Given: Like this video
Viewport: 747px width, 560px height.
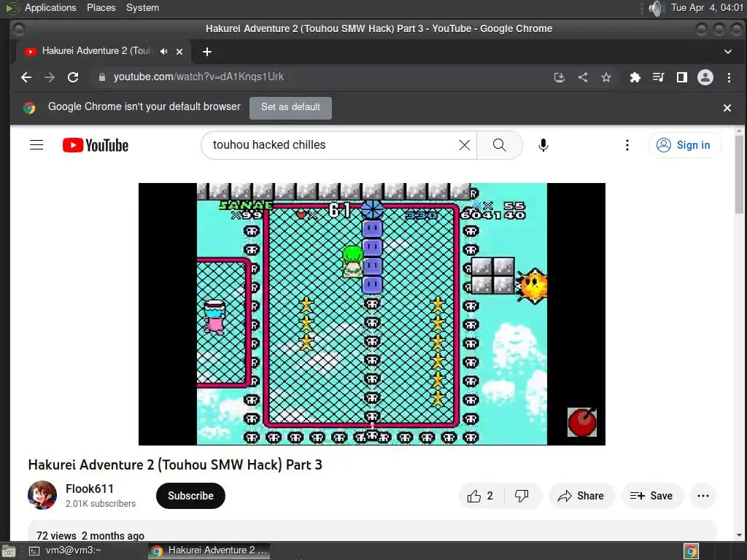Looking at the screenshot, I should click(x=481, y=496).
